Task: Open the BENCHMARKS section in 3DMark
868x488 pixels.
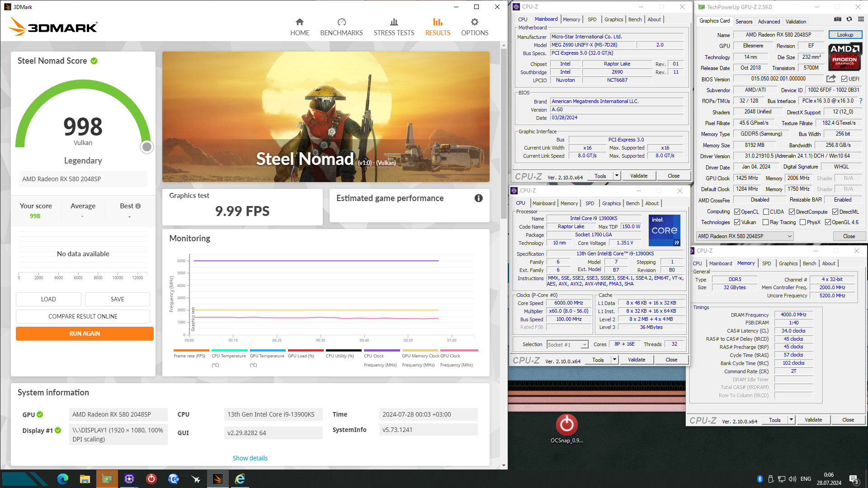Action: (341, 27)
